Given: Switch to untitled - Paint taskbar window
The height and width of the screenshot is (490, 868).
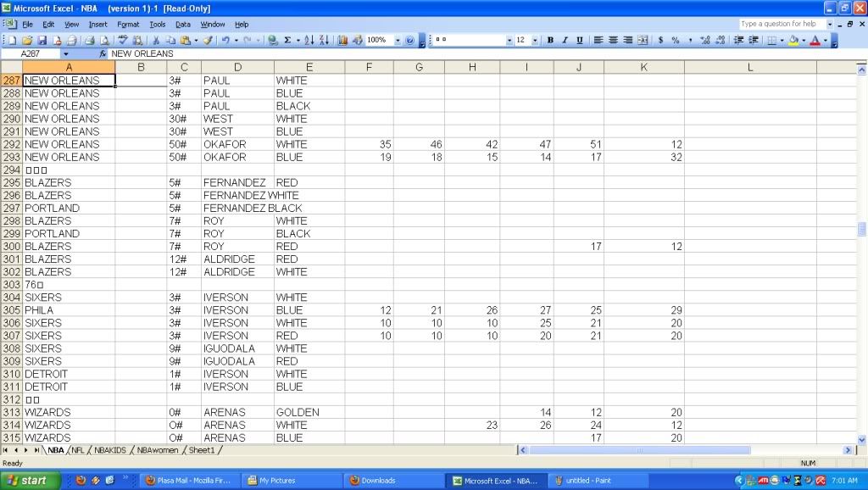Looking at the screenshot, I should pyautogui.click(x=598, y=481).
